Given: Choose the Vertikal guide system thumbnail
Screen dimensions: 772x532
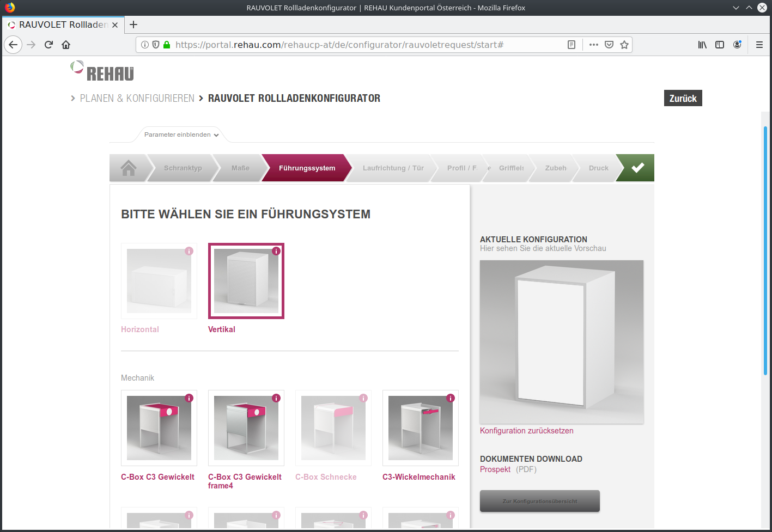Looking at the screenshot, I should coord(246,281).
